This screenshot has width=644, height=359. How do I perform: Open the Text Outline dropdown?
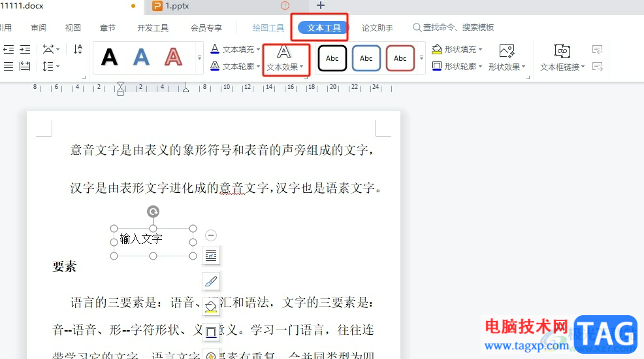point(235,66)
